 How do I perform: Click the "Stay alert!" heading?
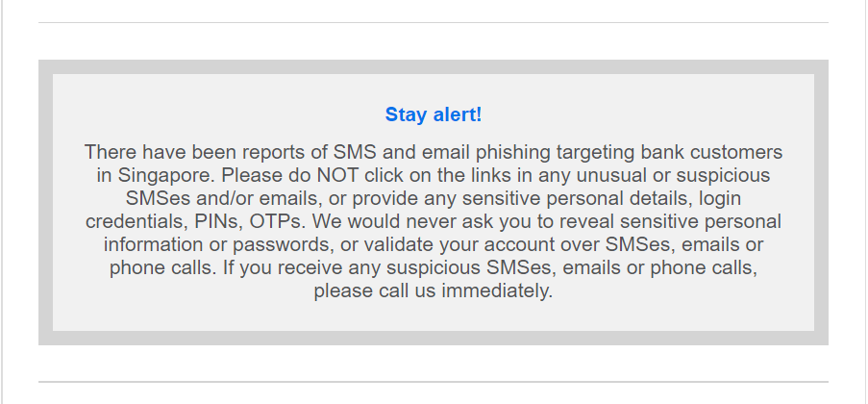tap(433, 114)
